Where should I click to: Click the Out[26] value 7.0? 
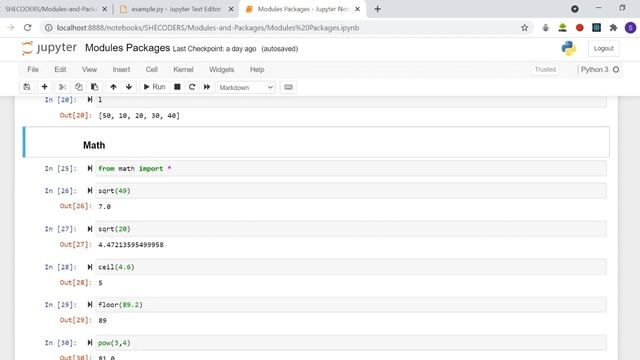104,207
